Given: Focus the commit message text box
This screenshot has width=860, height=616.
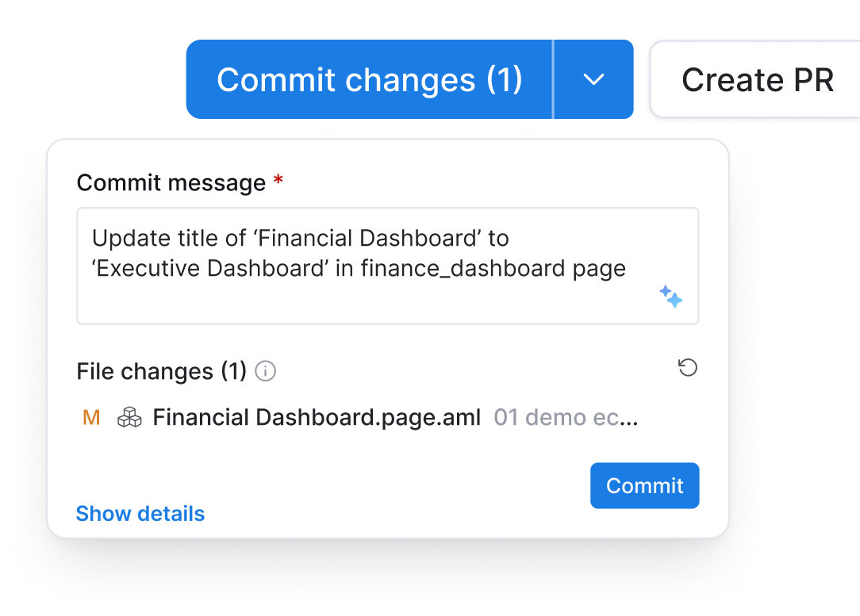Looking at the screenshot, I should pyautogui.click(x=387, y=301).
